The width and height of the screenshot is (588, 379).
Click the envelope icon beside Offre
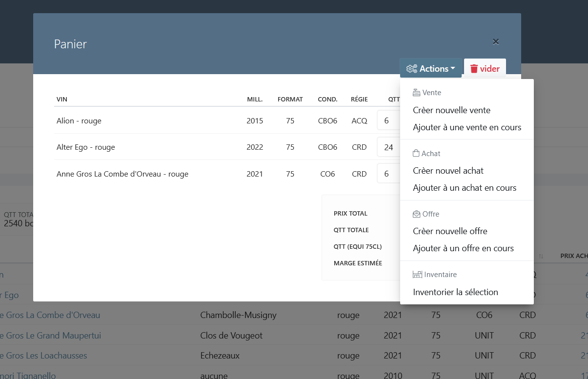pos(416,214)
